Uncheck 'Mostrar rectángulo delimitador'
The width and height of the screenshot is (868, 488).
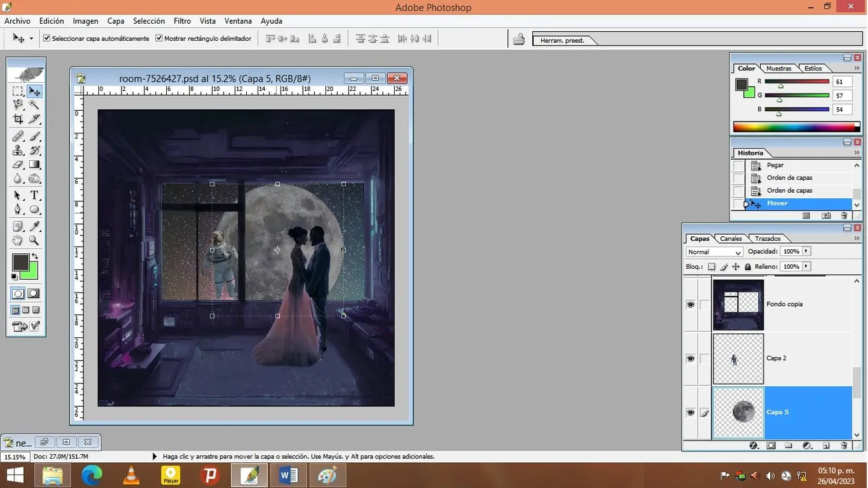pos(159,39)
